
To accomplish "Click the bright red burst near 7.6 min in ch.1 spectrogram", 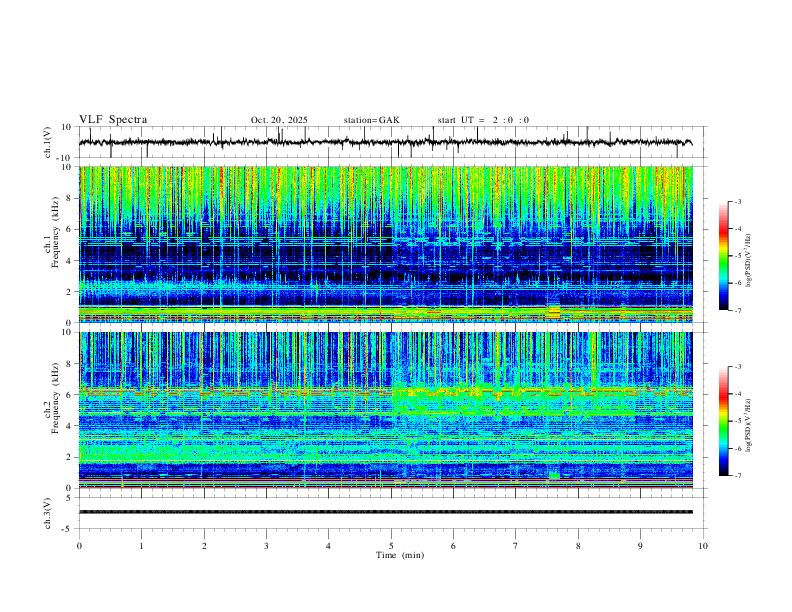I will (554, 311).
